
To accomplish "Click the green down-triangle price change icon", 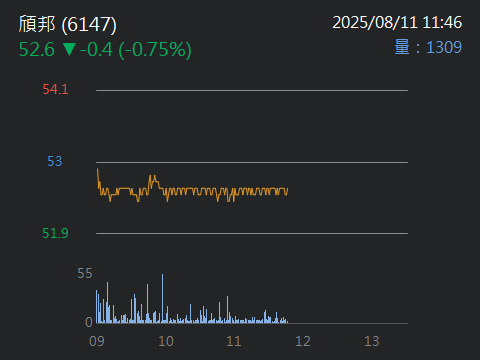I will [x=69, y=49].
